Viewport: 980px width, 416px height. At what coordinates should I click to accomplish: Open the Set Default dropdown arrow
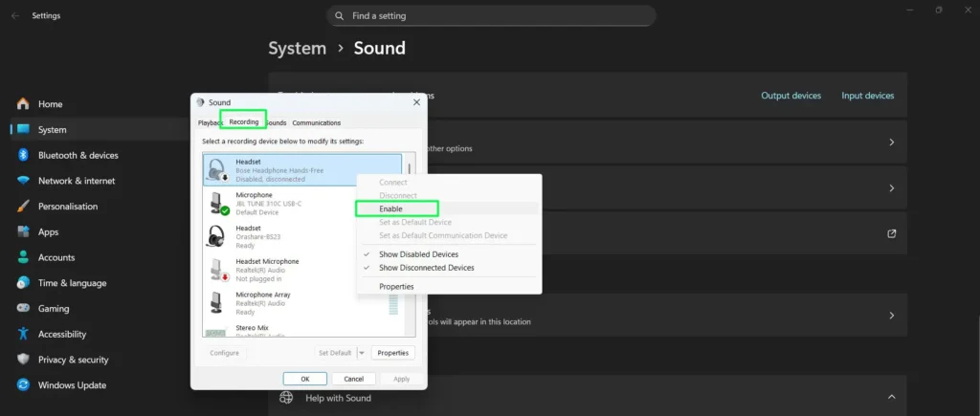coord(361,353)
